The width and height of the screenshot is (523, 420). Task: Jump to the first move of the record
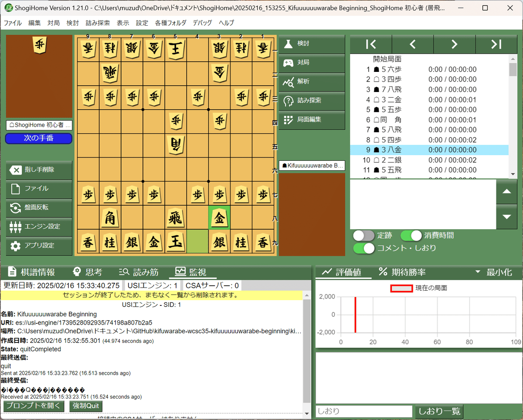[371, 44]
